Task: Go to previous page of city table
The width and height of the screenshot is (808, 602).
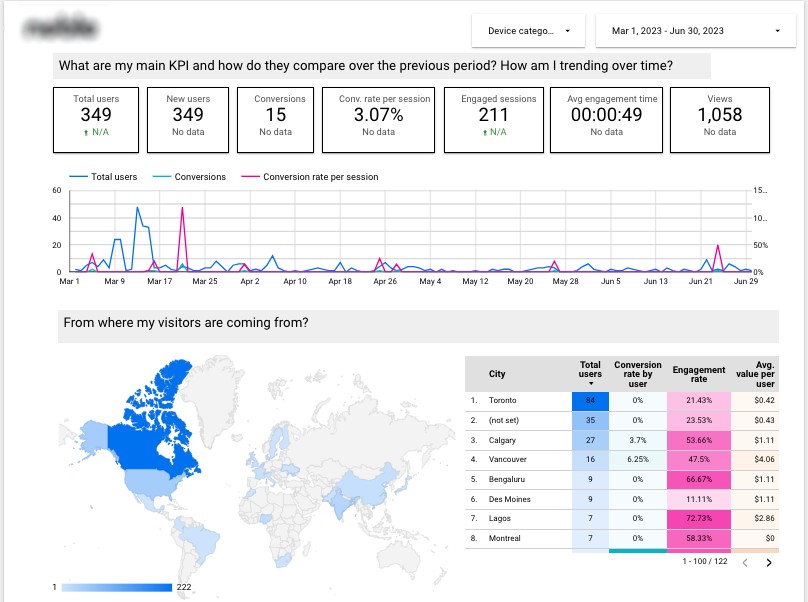Action: coord(743,563)
